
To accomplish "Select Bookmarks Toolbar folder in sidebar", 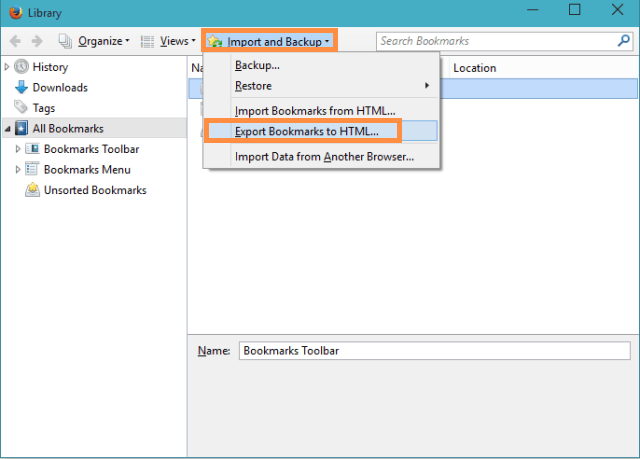I will (x=91, y=149).
